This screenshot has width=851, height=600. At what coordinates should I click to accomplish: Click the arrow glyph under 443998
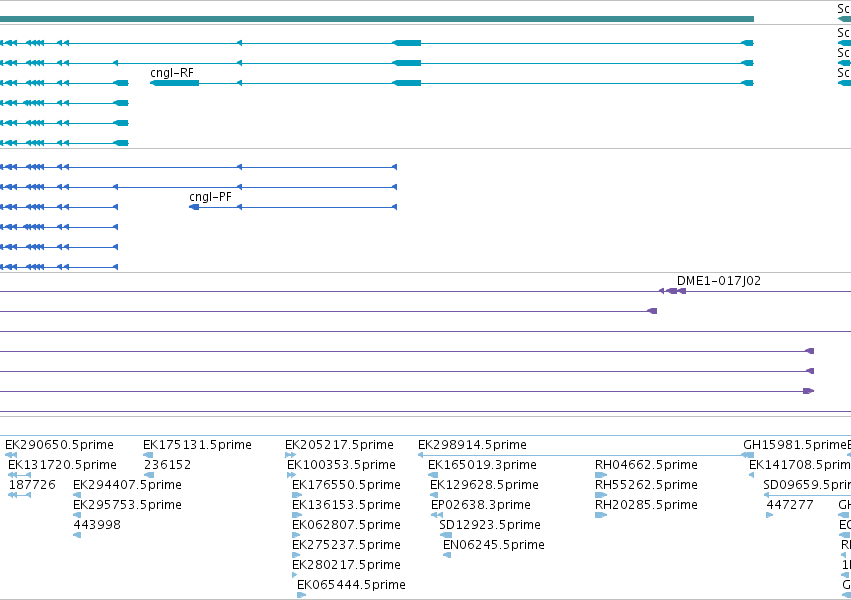coord(77,535)
